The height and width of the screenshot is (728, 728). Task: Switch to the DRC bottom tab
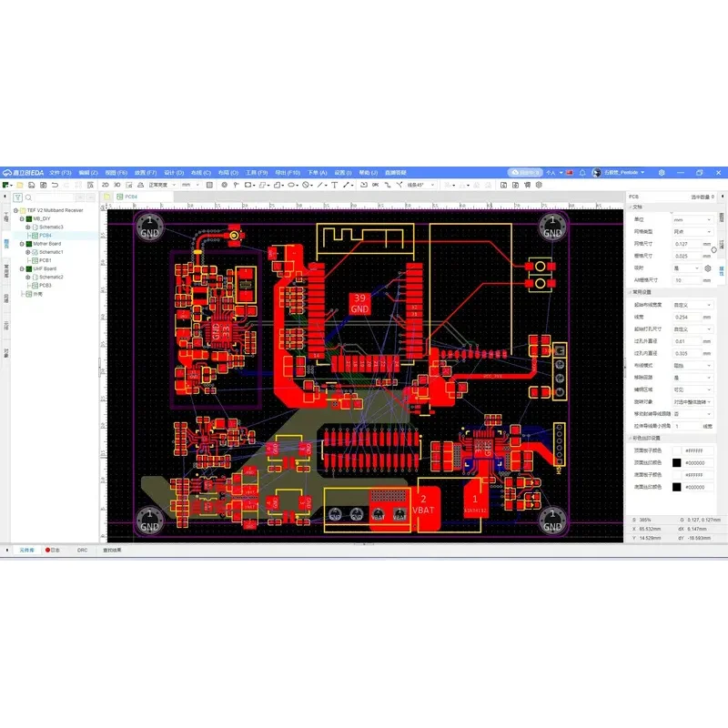(82, 551)
